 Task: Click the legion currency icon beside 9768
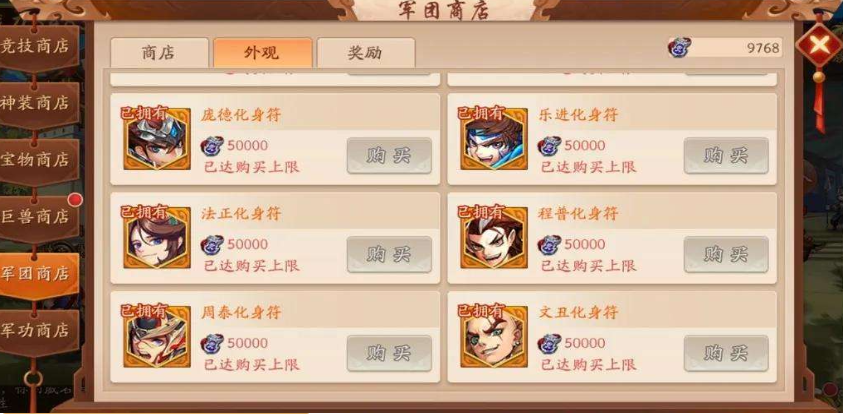(680, 47)
